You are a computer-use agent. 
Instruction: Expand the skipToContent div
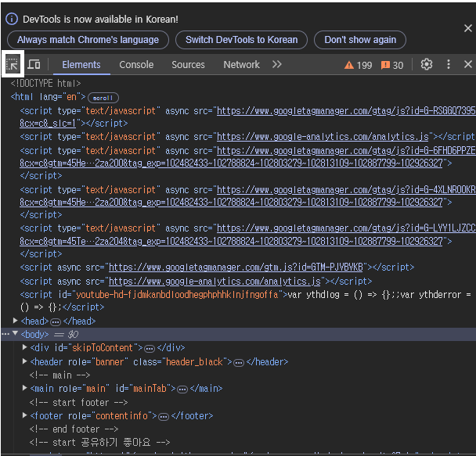[24, 347]
